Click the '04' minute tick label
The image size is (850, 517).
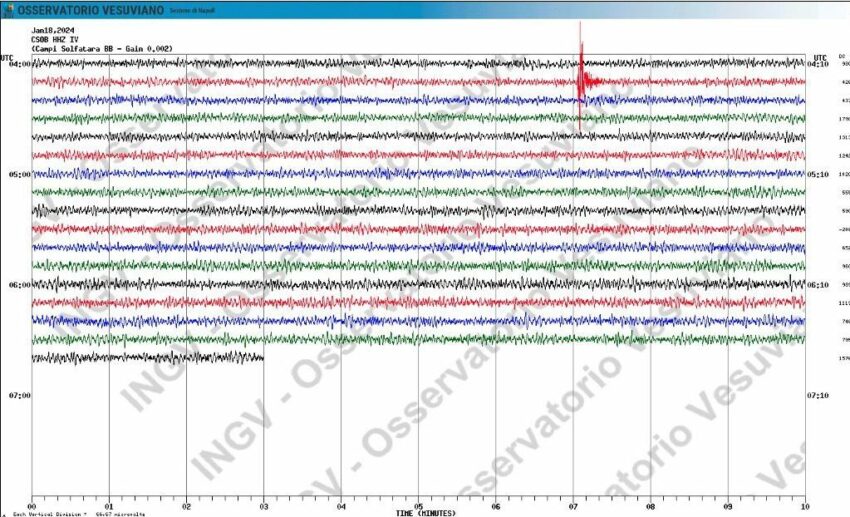coord(341,507)
